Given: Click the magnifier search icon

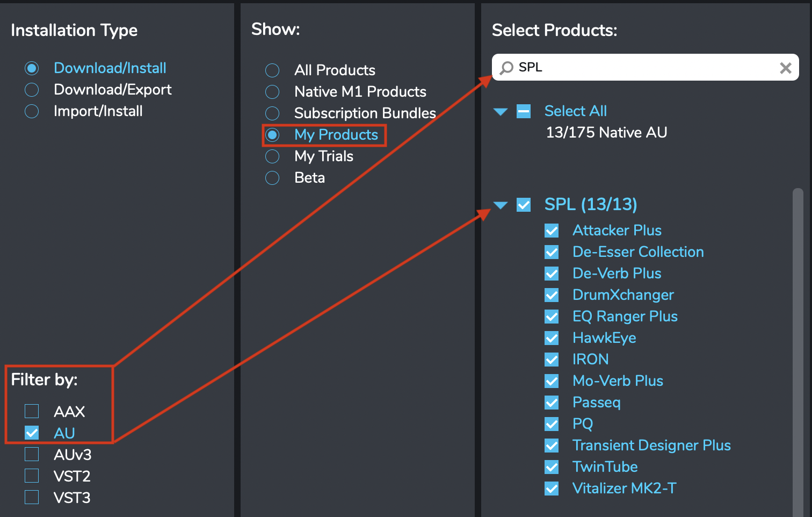Looking at the screenshot, I should [x=506, y=68].
